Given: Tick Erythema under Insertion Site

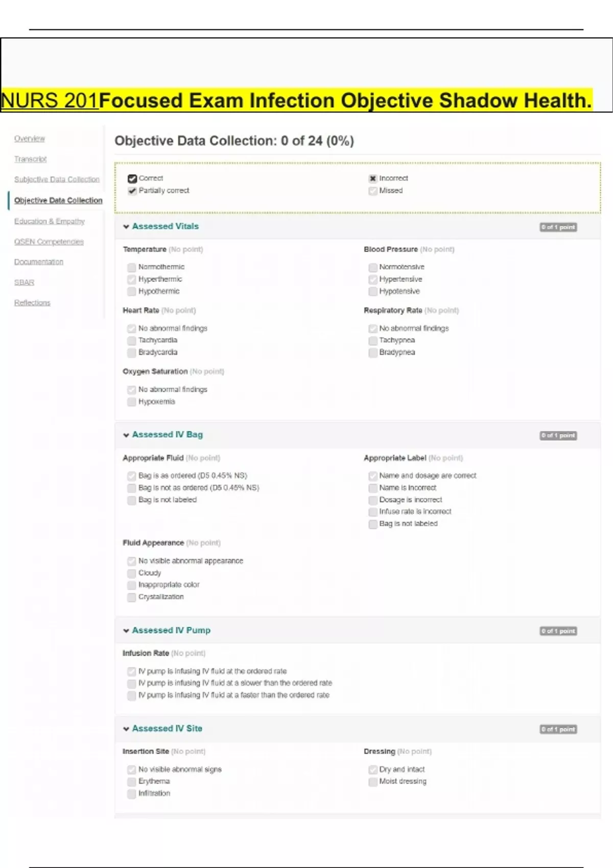Looking at the screenshot, I should pyautogui.click(x=132, y=782).
